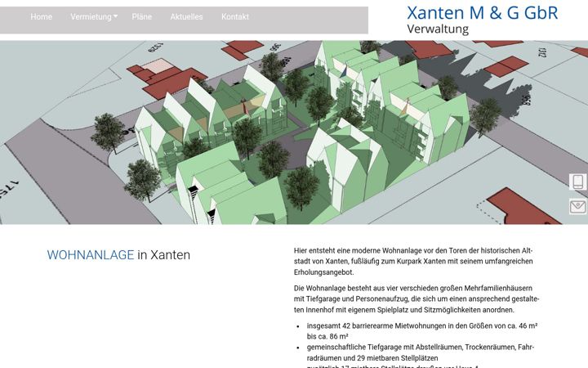This screenshot has height=368, width=588.
Task: Click the paragraph starting 'Hier entsteht eine moderne'
Action: (413, 262)
